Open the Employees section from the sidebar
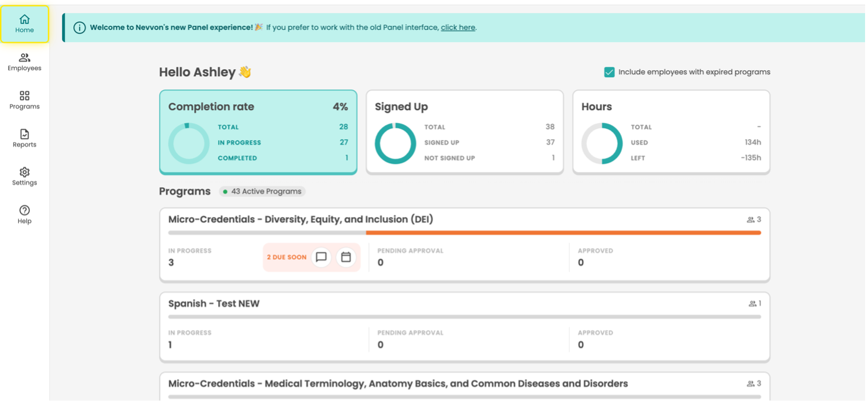868x402 pixels. pyautogui.click(x=24, y=61)
